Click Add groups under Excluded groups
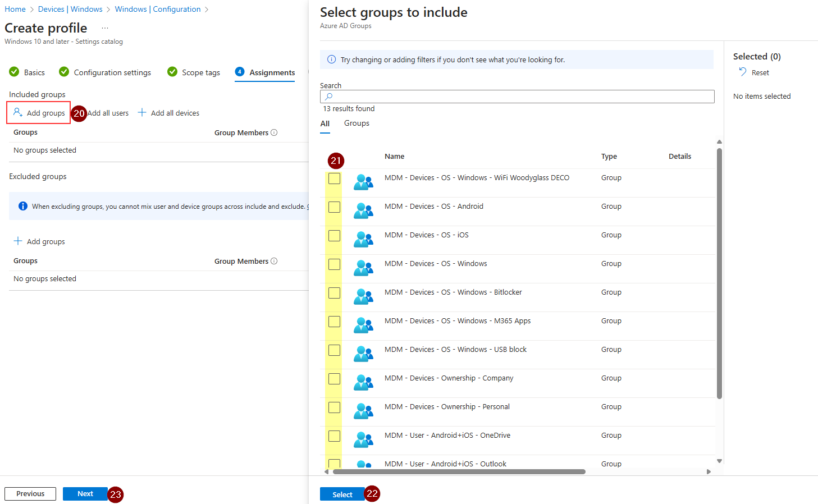This screenshot has width=818, height=504. click(39, 241)
